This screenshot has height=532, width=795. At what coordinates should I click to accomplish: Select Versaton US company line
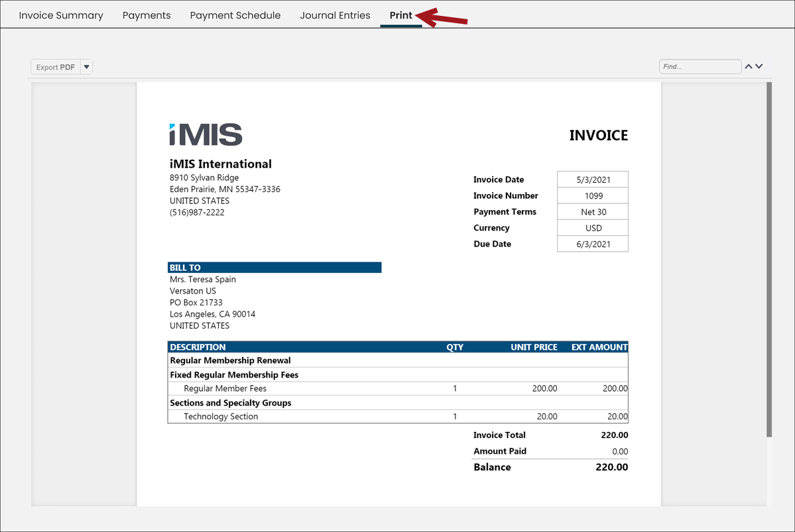[193, 291]
